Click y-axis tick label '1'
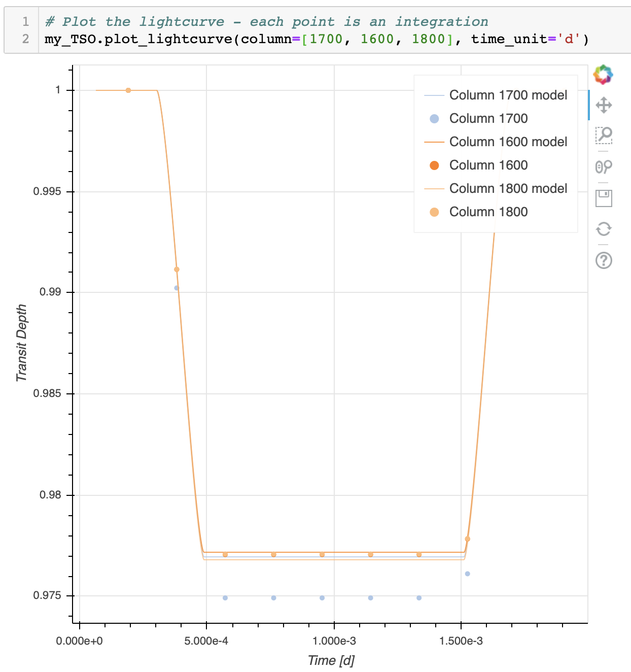This screenshot has width=631, height=672. pos(58,90)
